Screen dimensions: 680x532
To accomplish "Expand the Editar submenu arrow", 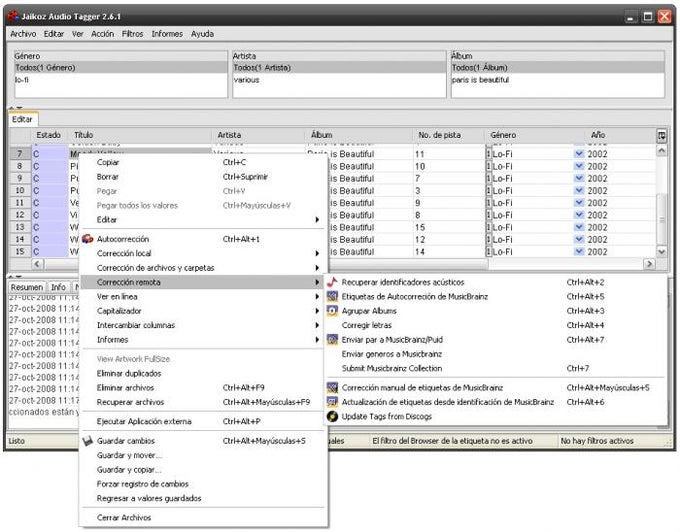I will tap(317, 220).
